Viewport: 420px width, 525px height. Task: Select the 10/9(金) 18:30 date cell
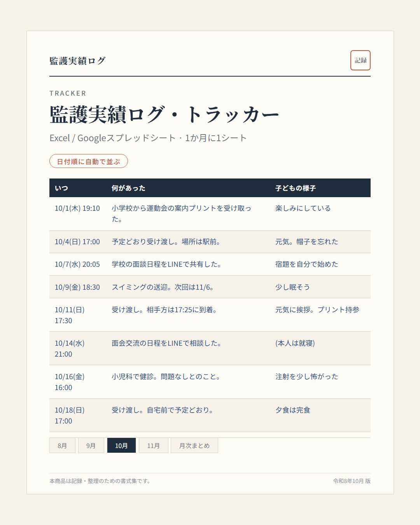click(x=77, y=287)
